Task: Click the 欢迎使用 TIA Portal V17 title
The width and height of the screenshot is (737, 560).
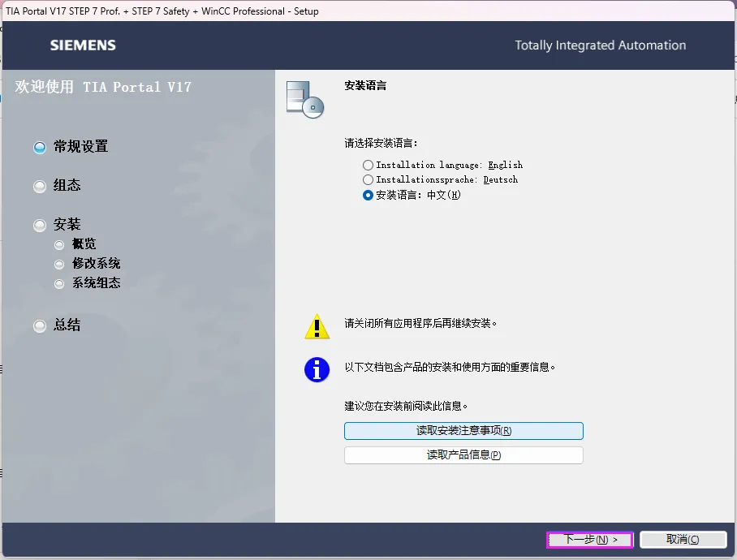Action: point(103,87)
